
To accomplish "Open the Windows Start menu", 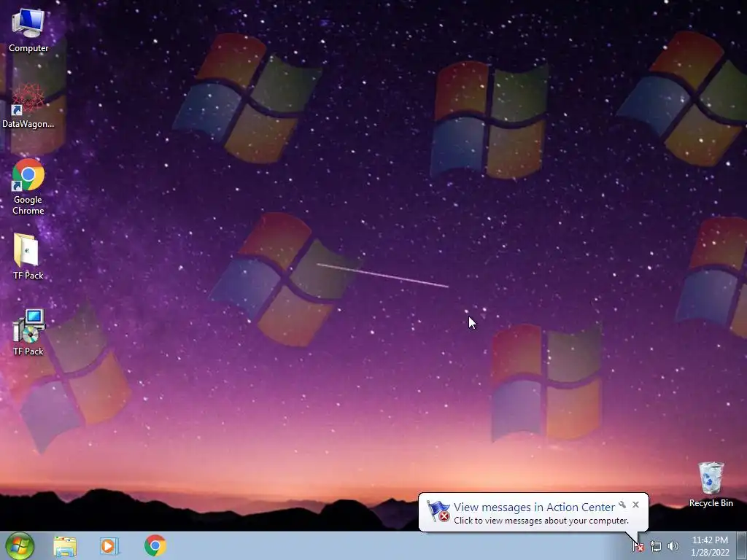I will [20, 545].
